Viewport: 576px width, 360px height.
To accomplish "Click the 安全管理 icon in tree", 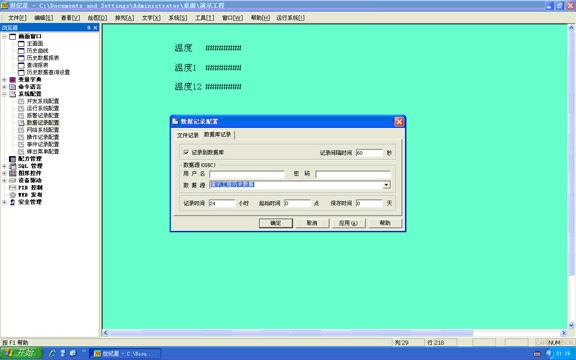I will tap(12, 202).
